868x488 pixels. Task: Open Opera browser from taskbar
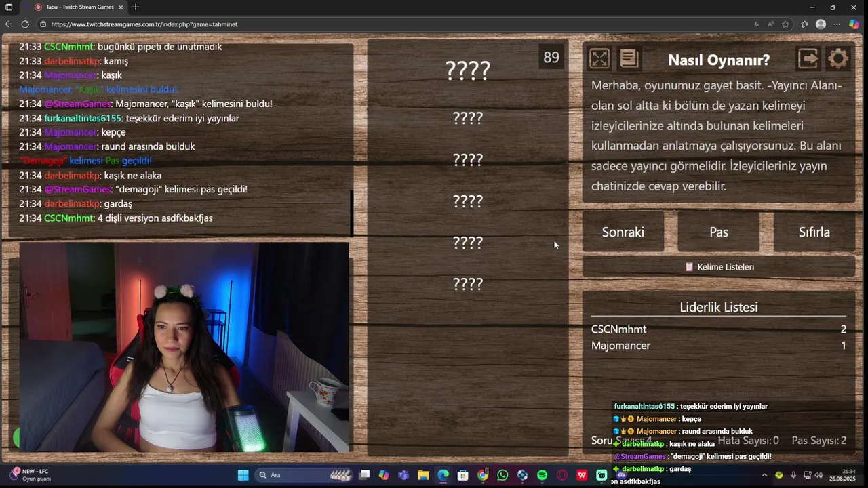tap(561, 475)
